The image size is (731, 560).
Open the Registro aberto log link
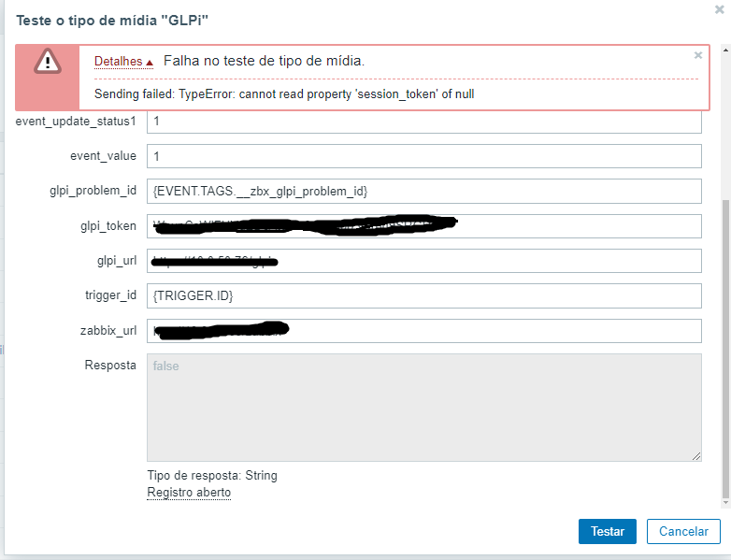(189, 493)
